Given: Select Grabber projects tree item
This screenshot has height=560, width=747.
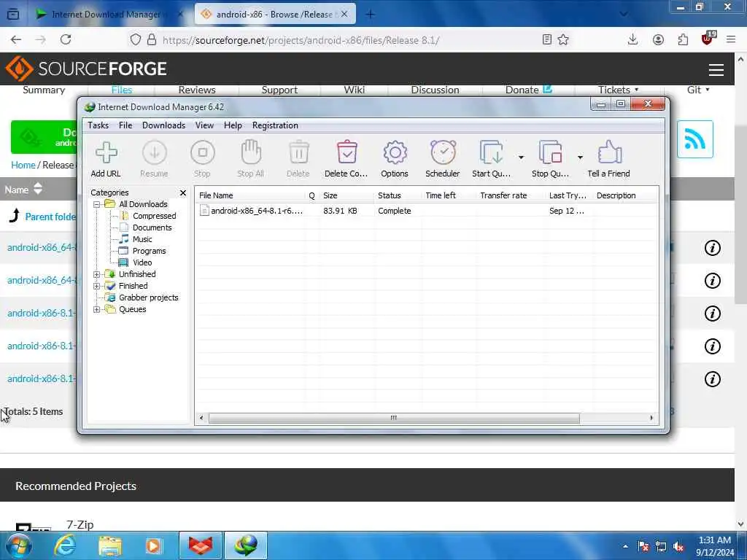Looking at the screenshot, I should pos(148,297).
